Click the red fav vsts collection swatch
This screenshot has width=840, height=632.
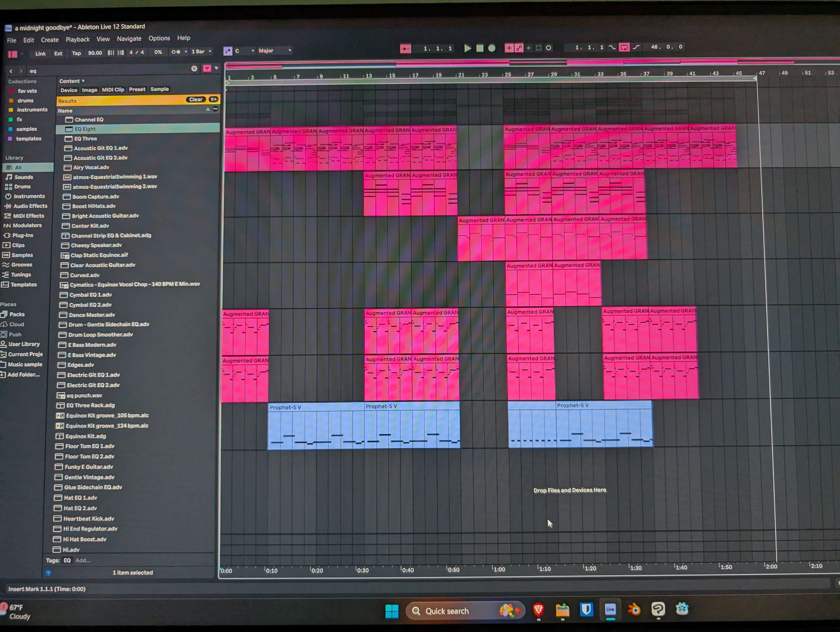(x=11, y=91)
